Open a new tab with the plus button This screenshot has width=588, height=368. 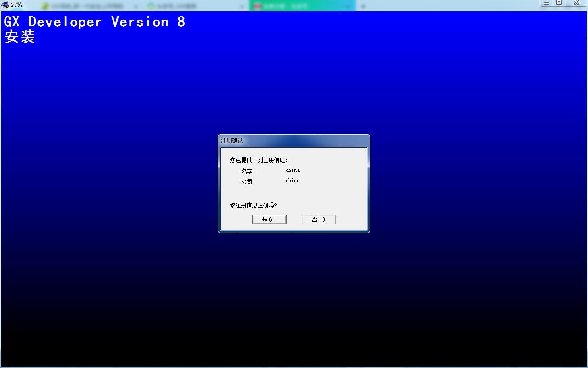click(363, 6)
